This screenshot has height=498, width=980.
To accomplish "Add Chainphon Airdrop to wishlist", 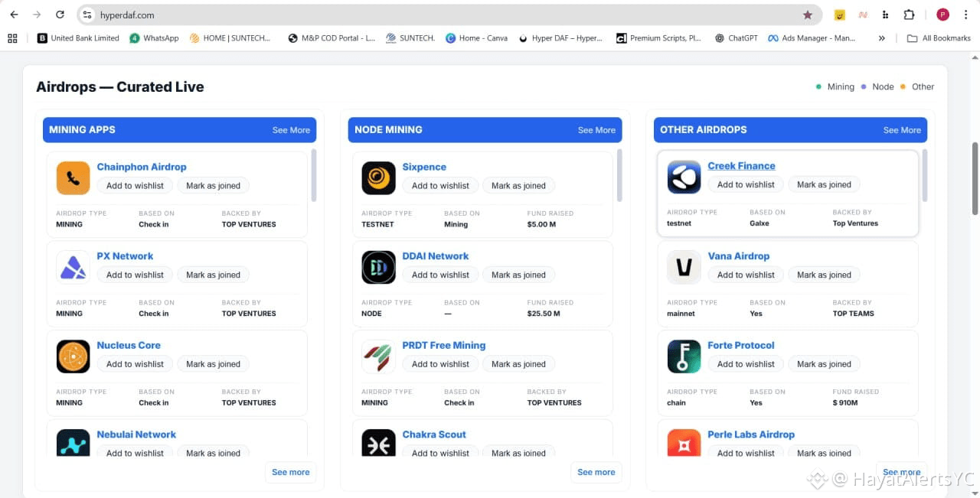I will (135, 186).
